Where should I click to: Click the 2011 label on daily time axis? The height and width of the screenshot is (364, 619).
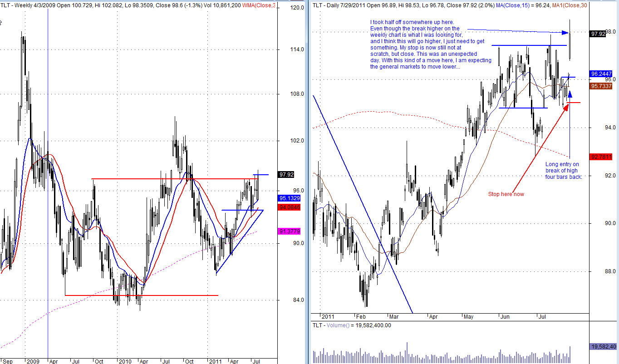click(328, 316)
